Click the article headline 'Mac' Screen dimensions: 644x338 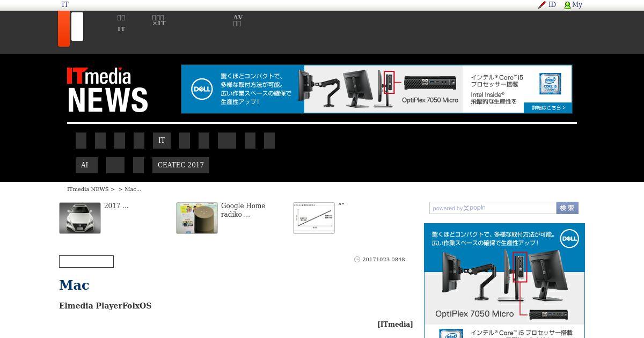[x=74, y=285]
